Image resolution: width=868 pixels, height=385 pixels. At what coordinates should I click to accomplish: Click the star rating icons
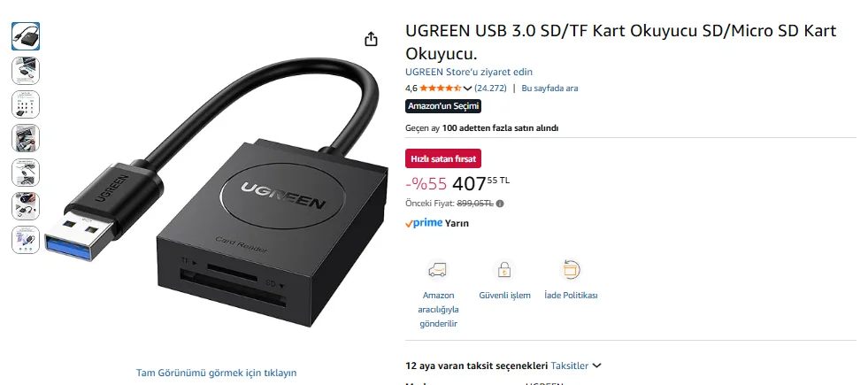(441, 89)
